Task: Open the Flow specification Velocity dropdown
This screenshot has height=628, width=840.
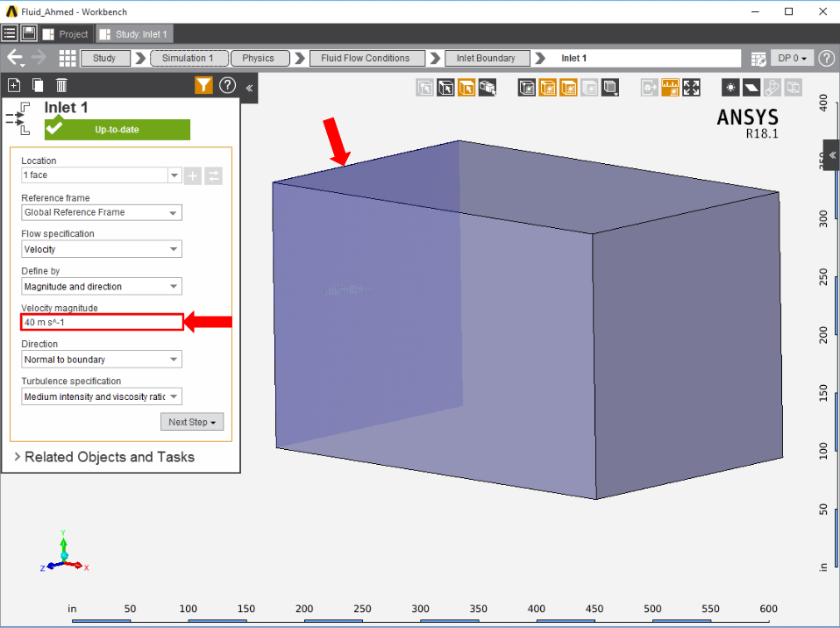Action: tap(101, 249)
